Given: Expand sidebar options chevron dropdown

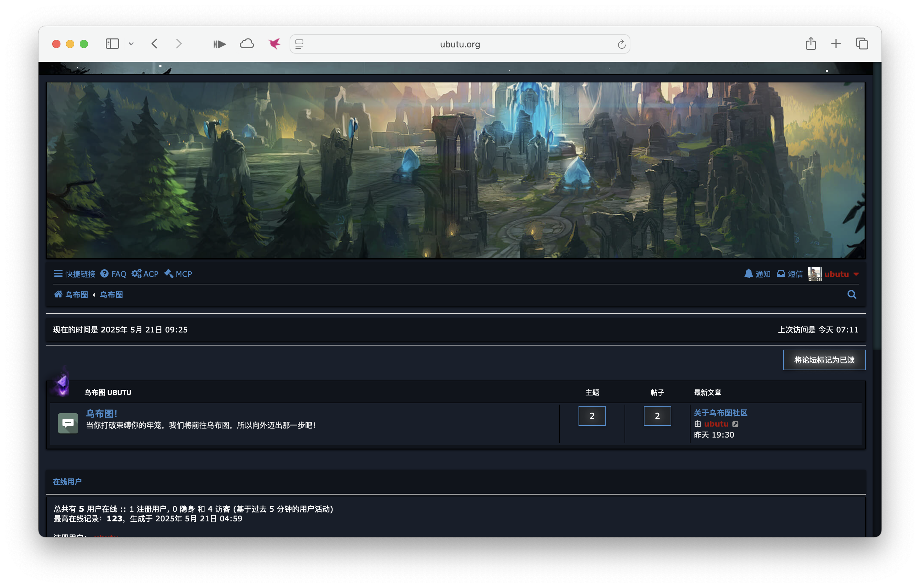Looking at the screenshot, I should pos(131,44).
